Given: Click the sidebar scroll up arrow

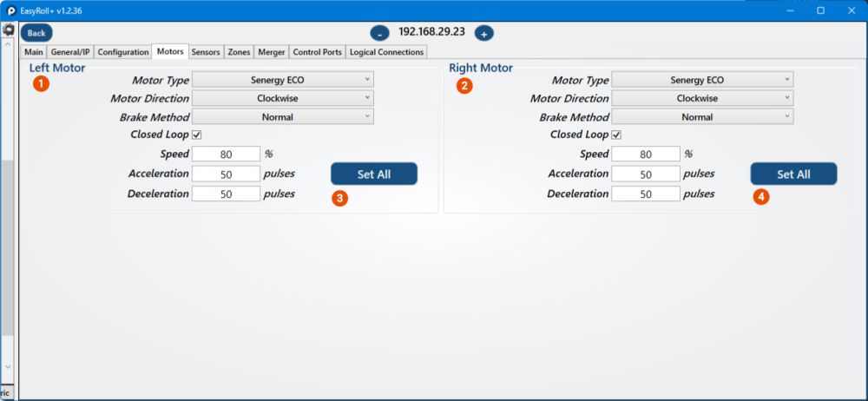Looking at the screenshot, I should coord(8,43).
